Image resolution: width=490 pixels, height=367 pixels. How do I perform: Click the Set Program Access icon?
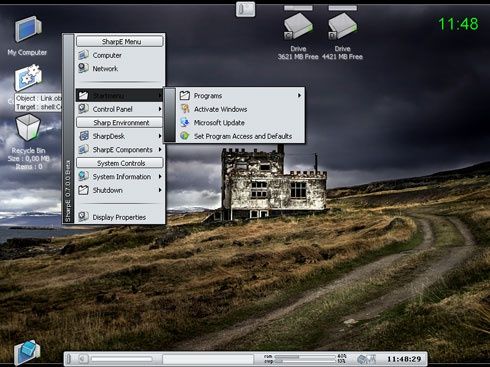click(x=185, y=136)
